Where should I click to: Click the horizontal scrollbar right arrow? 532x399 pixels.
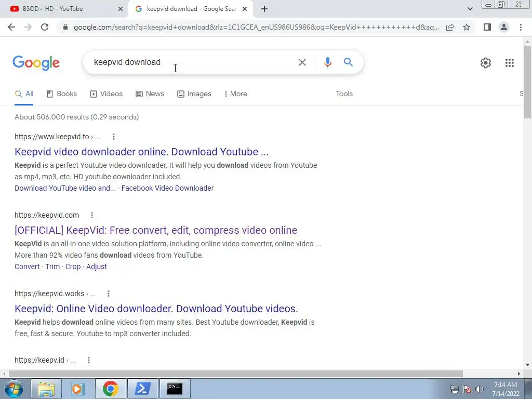(518, 374)
